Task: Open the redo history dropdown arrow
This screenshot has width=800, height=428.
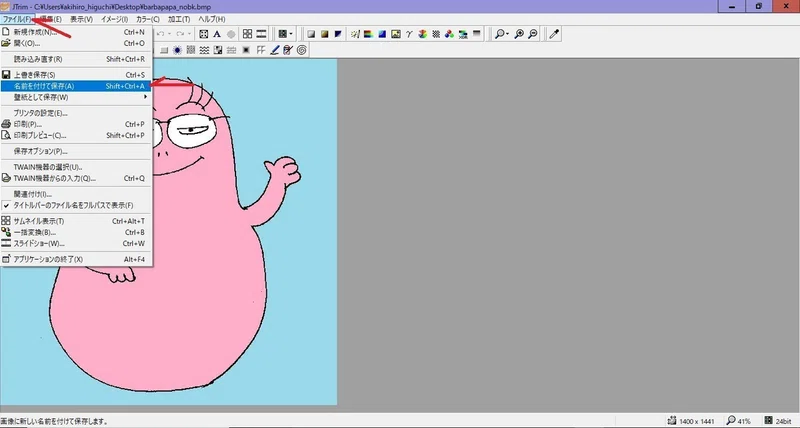Action: (x=189, y=34)
